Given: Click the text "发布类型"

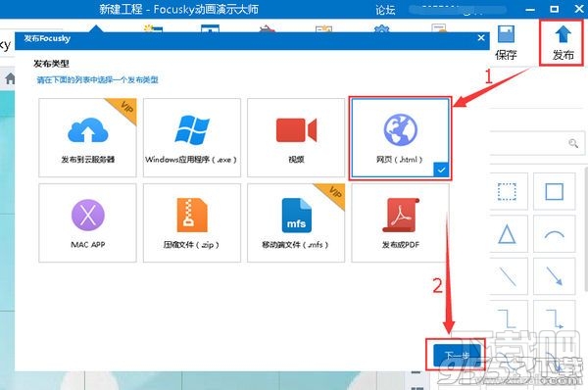Looking at the screenshot, I should point(51,64).
